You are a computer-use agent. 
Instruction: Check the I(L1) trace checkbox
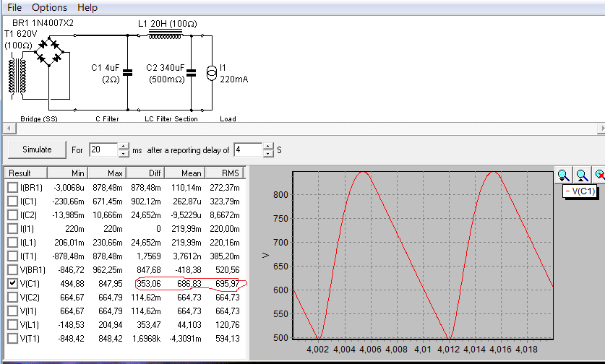point(12,243)
